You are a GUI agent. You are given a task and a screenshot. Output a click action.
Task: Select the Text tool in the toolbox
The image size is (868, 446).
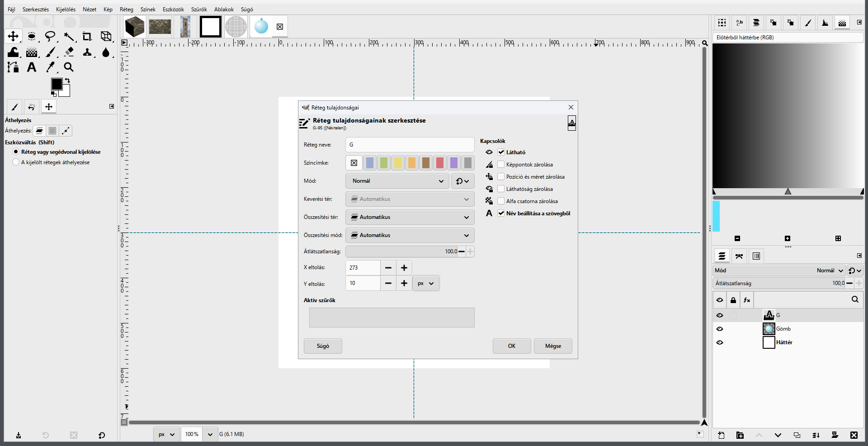(x=32, y=67)
